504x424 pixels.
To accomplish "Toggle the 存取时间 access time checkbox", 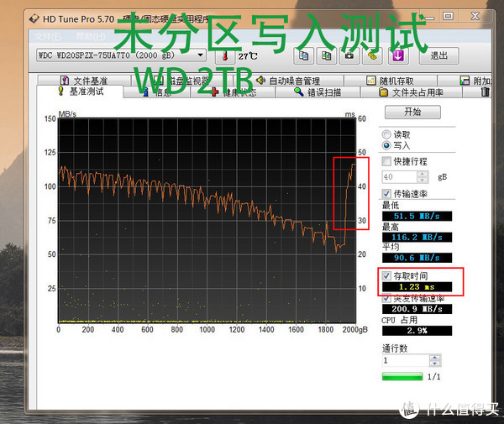I will tap(386, 275).
